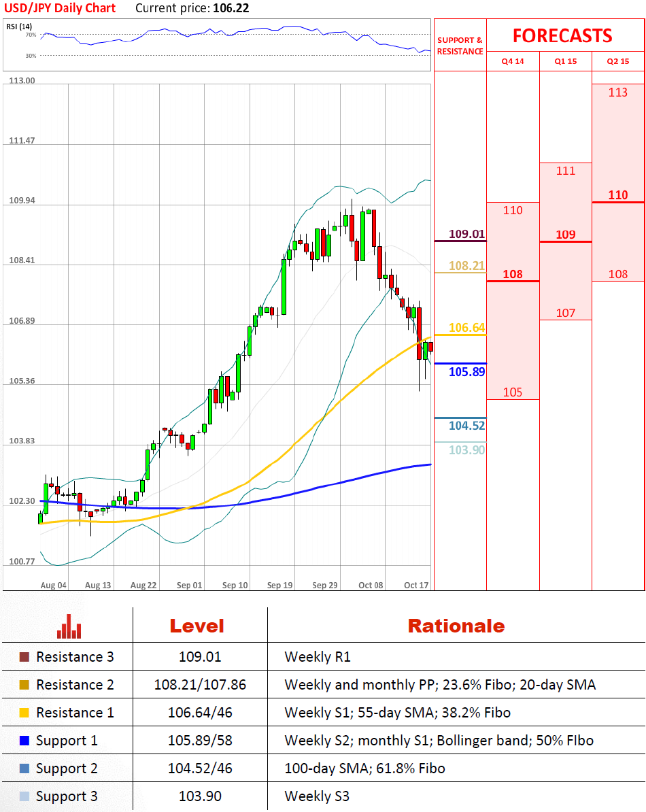Image resolution: width=646 pixels, height=812 pixels.
Task: Click the Support 1 blue color swatch
Action: (24, 741)
